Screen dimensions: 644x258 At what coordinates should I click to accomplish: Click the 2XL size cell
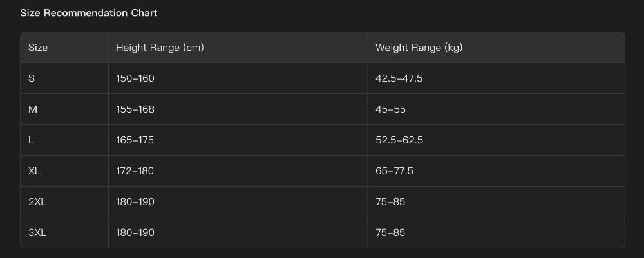point(37,202)
